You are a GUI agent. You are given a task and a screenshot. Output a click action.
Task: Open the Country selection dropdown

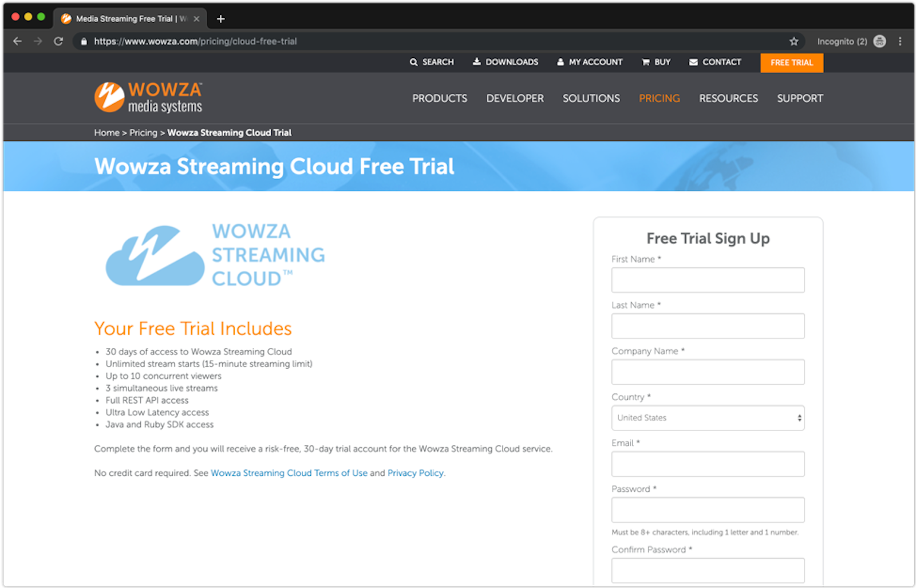coord(798,418)
